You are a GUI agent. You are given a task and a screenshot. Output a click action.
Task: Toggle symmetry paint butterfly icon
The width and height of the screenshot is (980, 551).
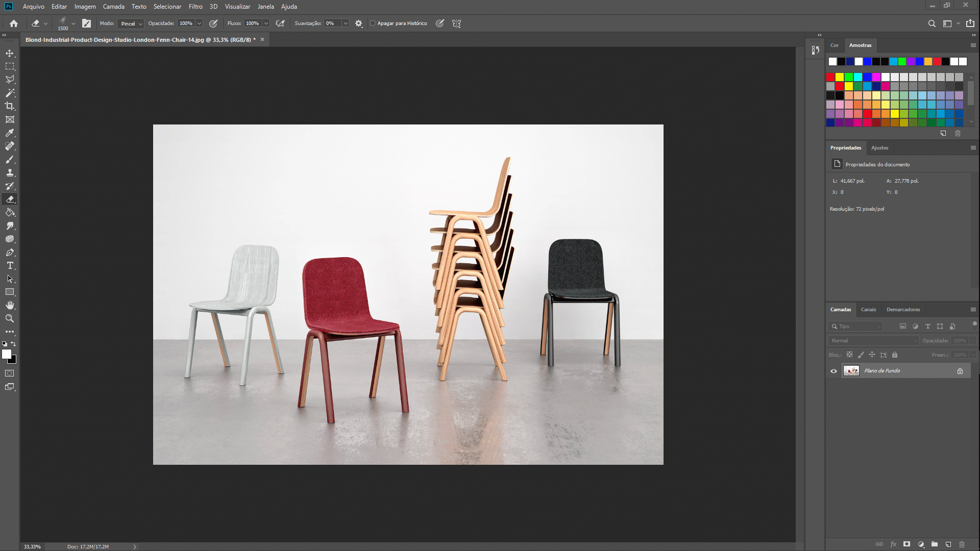[x=456, y=23]
